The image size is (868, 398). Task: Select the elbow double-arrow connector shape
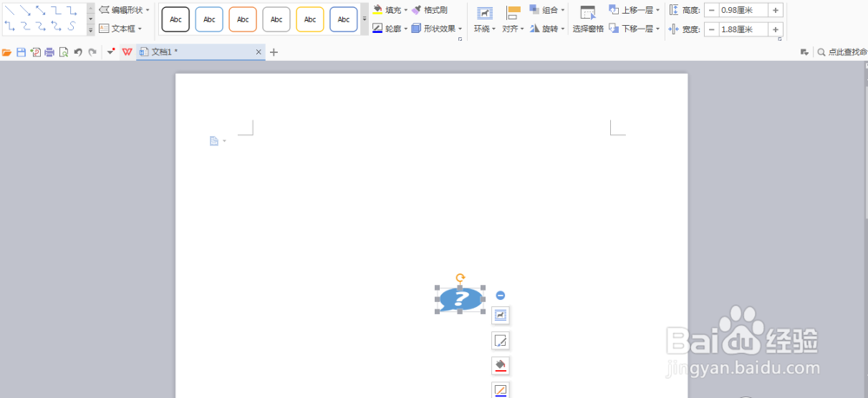click(10, 25)
